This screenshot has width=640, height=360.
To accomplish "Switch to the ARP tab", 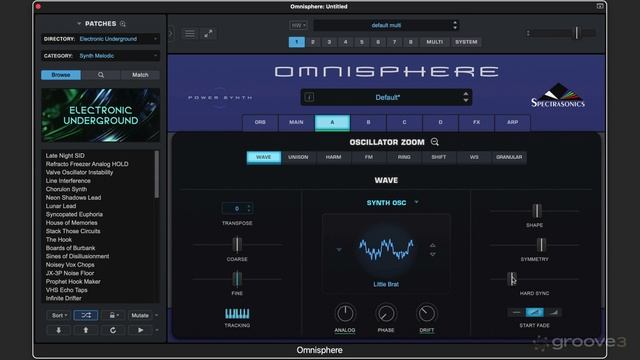I will [x=512, y=122].
